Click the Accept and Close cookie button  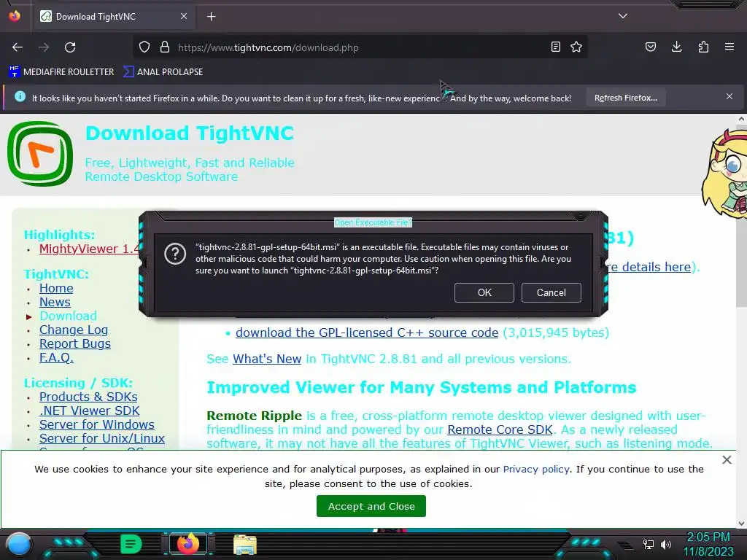(371, 506)
